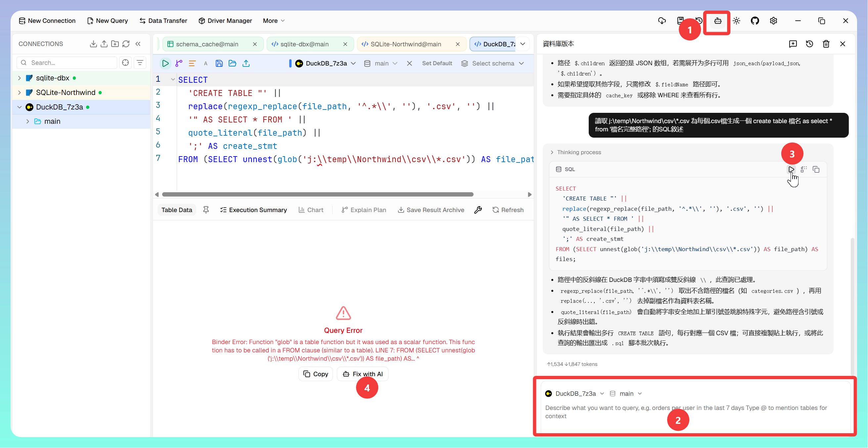868x448 pixels.
Task: Open query history clock icon in title bar
Action: [x=699, y=21]
